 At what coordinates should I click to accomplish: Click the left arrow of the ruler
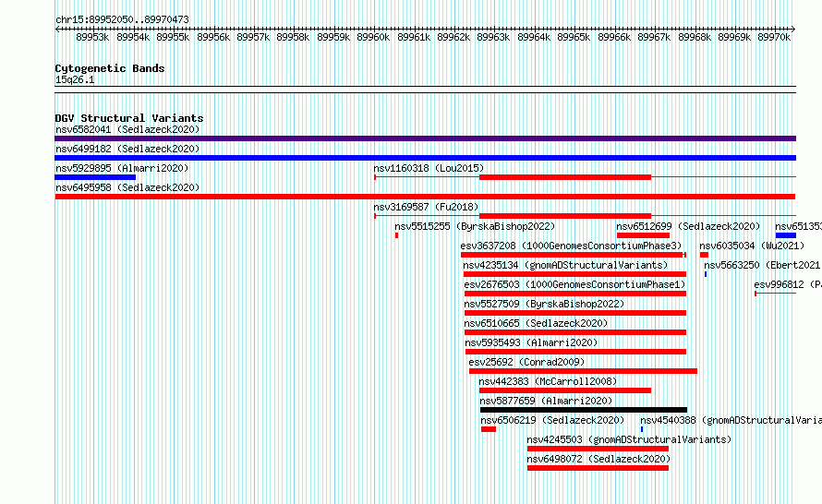(57, 30)
